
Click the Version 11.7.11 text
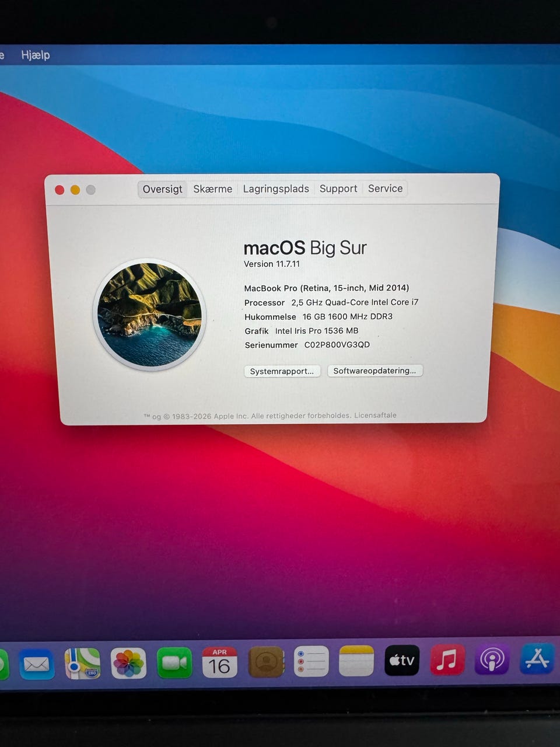272,264
